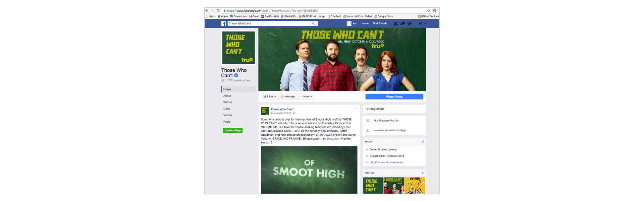
Task: Reload the page with refresh icon
Action: point(218,11)
